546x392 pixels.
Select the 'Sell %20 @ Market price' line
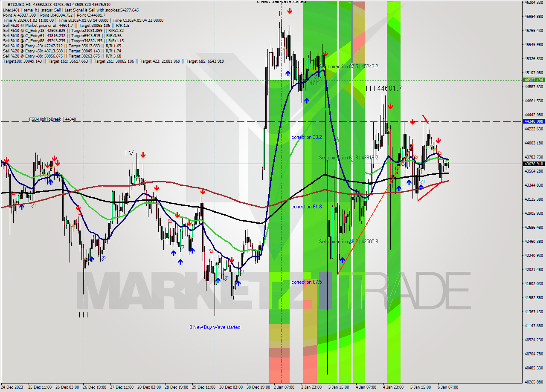(x=66, y=25)
